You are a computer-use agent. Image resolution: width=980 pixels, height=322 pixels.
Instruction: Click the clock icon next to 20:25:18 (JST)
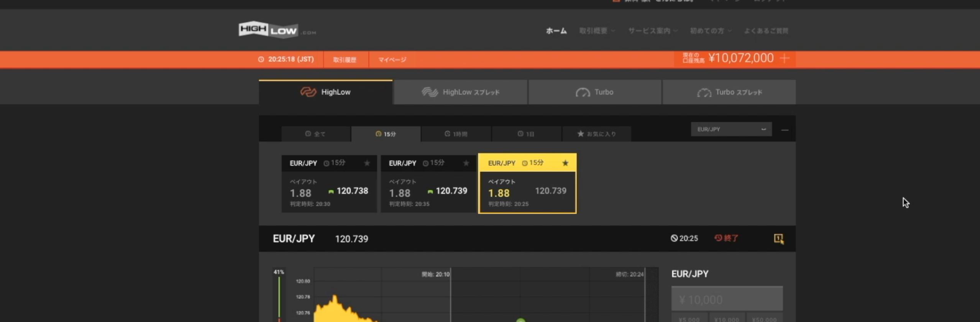(x=261, y=59)
